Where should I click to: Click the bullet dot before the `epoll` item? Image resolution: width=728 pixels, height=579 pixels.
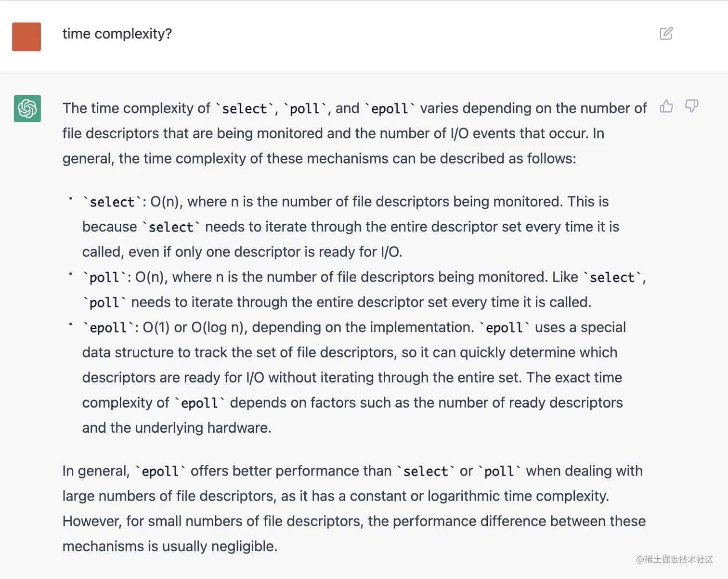click(x=70, y=324)
